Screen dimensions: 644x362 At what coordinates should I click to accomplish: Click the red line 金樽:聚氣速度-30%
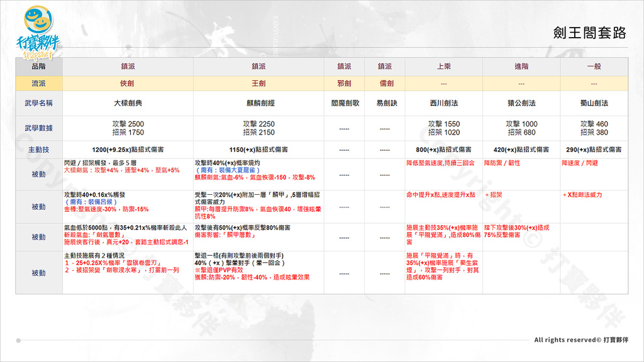[x=106, y=209]
